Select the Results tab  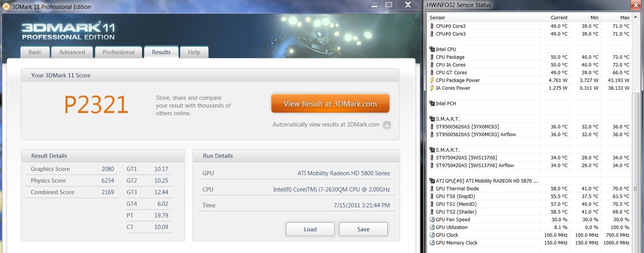(x=161, y=52)
